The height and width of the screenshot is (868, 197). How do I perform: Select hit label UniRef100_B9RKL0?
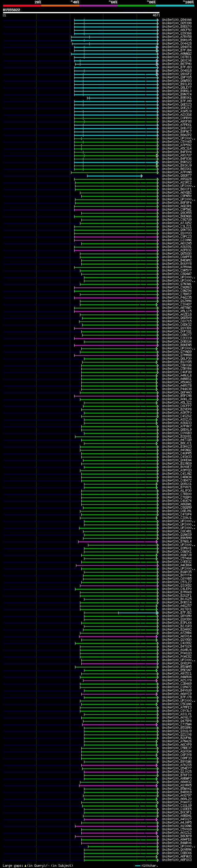click(177, 91)
